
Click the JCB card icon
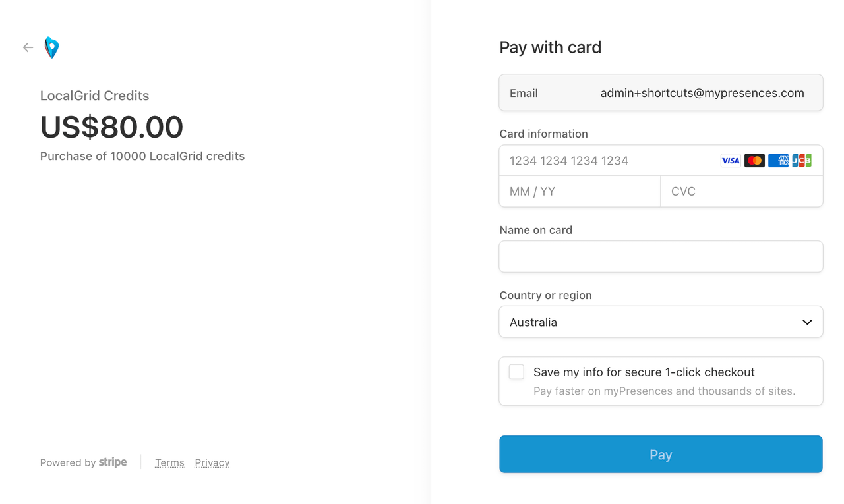[x=802, y=161]
